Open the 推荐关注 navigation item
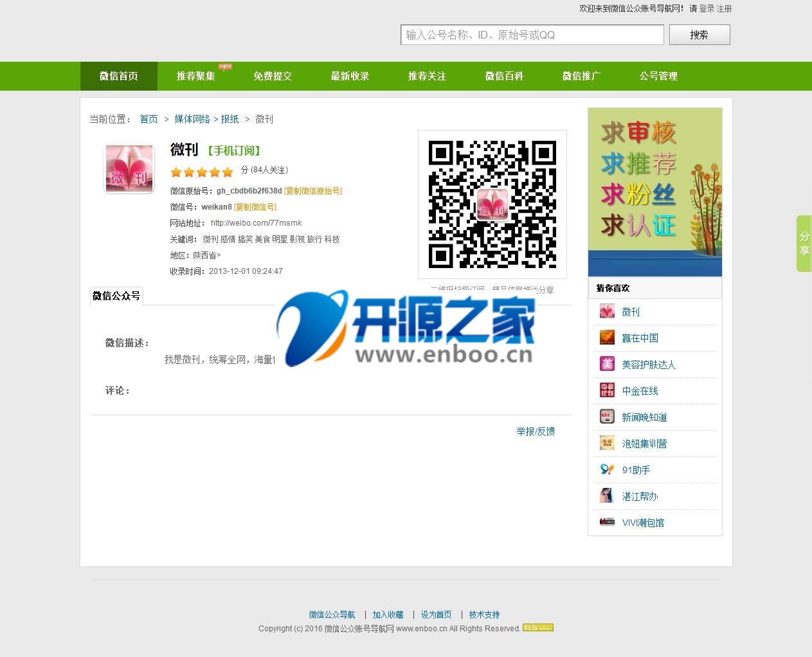The width and height of the screenshot is (812, 657). (x=428, y=76)
